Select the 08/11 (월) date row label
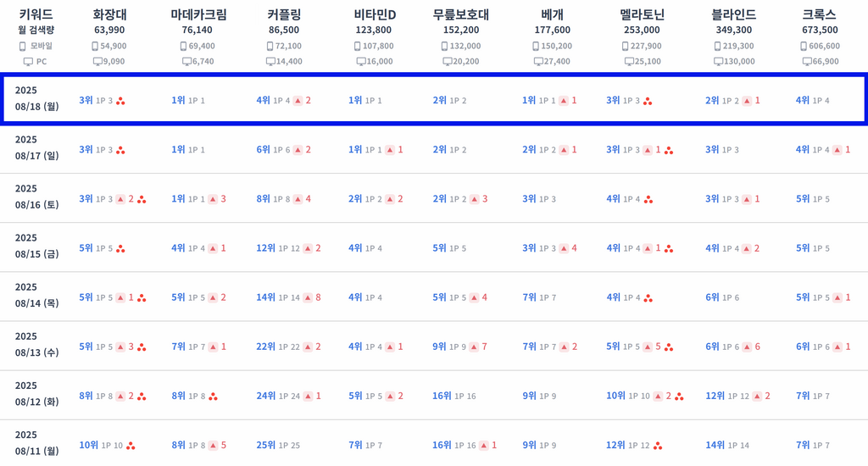 [x=36, y=443]
